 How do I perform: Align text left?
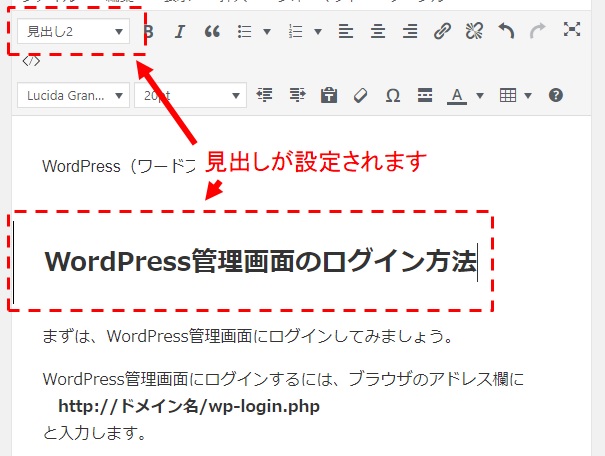[346, 31]
